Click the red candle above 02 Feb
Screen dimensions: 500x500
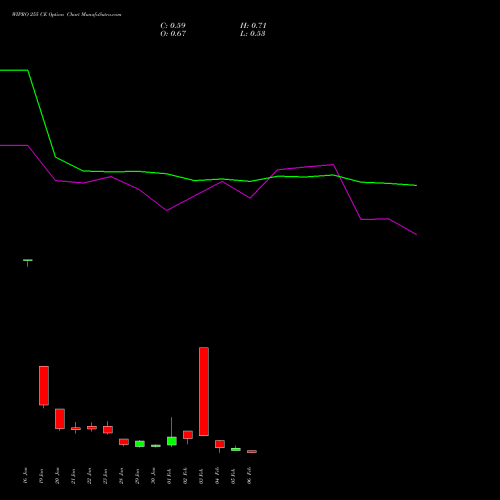(x=188, y=435)
